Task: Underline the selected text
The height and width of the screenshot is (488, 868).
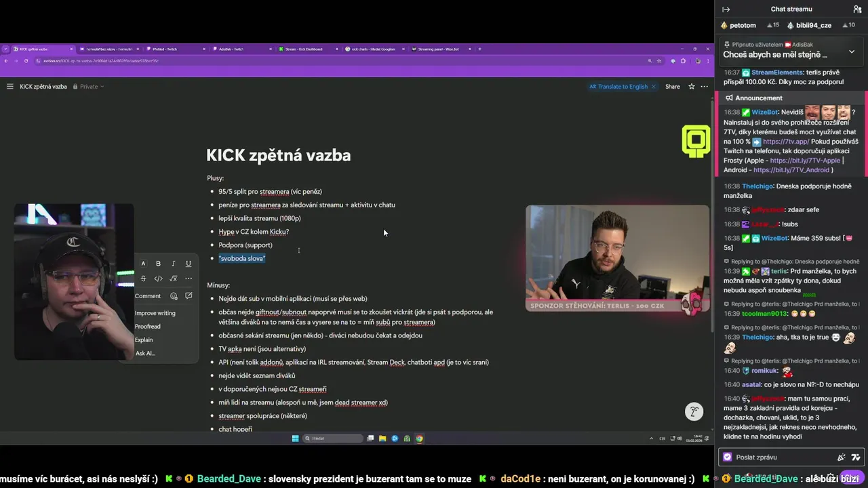Action: 189,264
